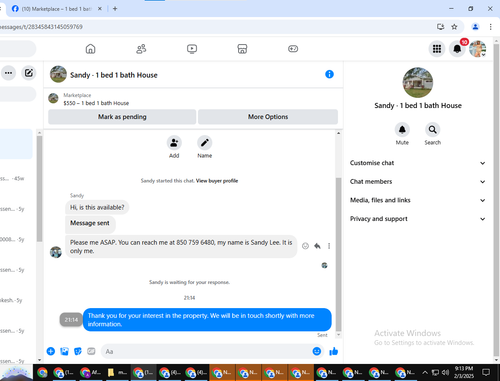Expand Privacy and support section
Image resolution: width=500 pixels, height=381 pixels.
417,219
